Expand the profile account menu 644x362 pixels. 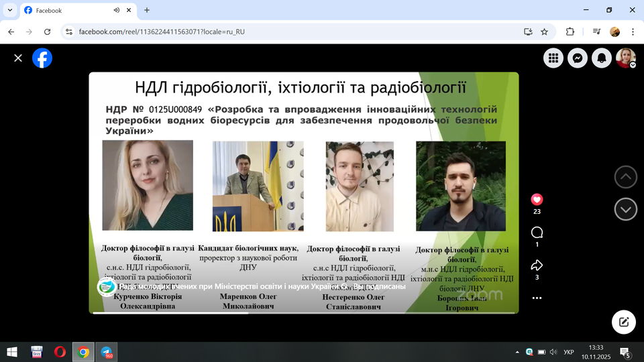coord(627,58)
